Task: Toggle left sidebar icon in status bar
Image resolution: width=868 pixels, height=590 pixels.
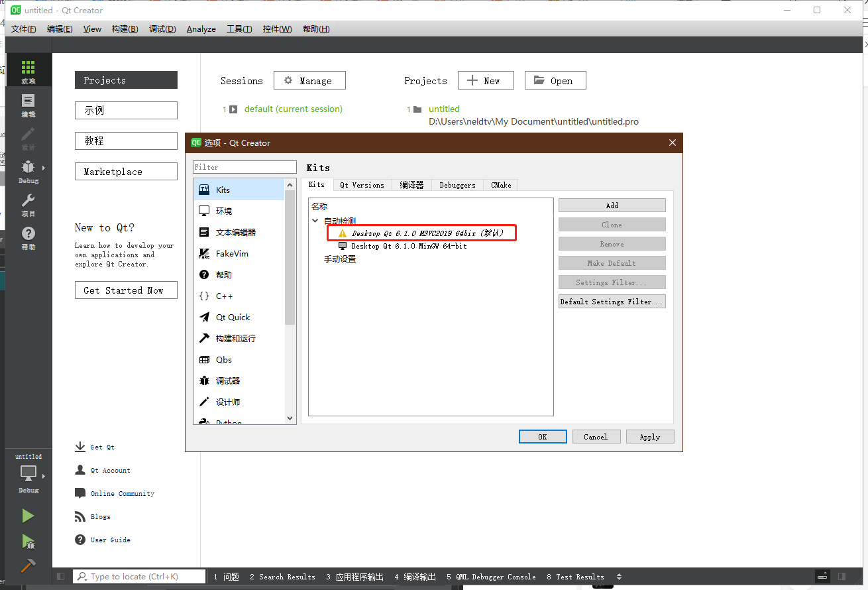Action: [x=60, y=577]
